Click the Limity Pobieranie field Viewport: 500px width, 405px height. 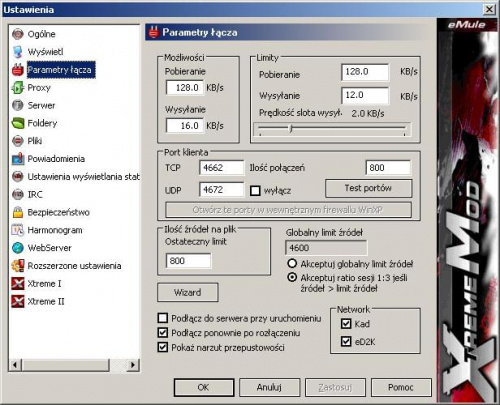(x=365, y=72)
